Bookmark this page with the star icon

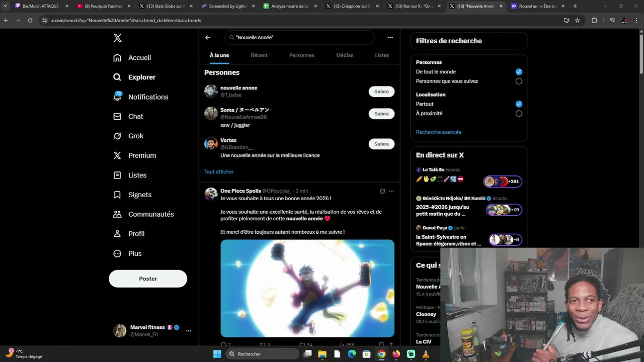tap(578, 20)
